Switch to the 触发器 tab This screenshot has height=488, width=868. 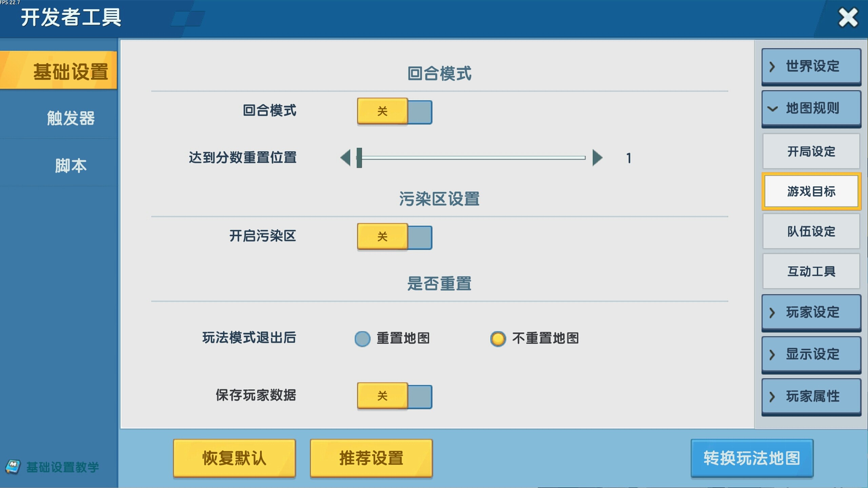click(71, 118)
